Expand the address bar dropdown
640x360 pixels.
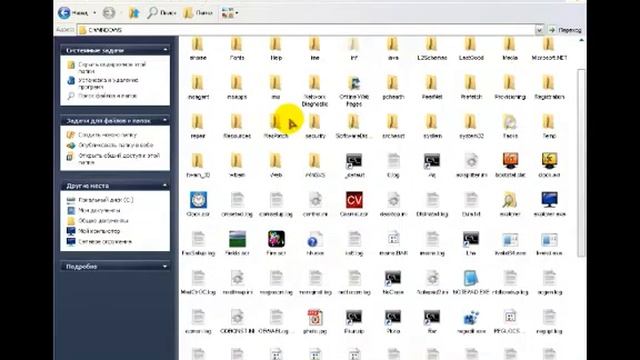click(x=539, y=30)
